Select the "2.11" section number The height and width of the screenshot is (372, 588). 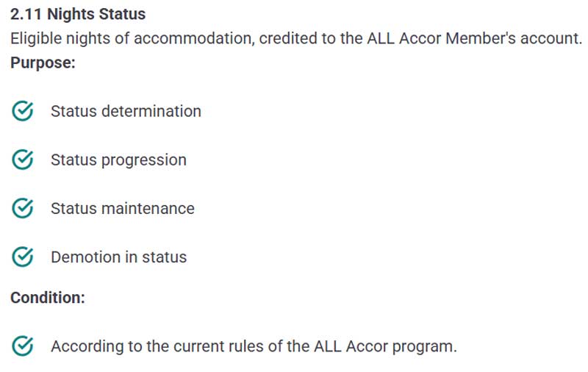pyautogui.click(x=26, y=14)
